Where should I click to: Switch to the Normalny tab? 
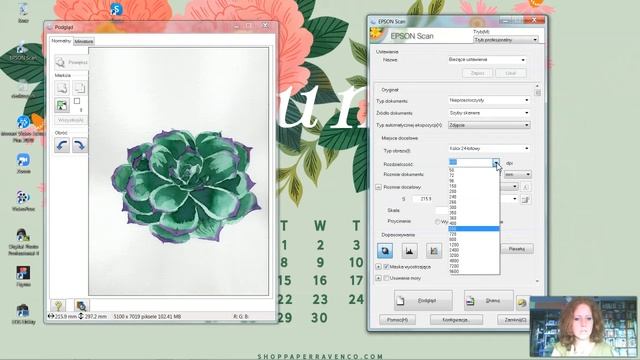(x=61, y=41)
